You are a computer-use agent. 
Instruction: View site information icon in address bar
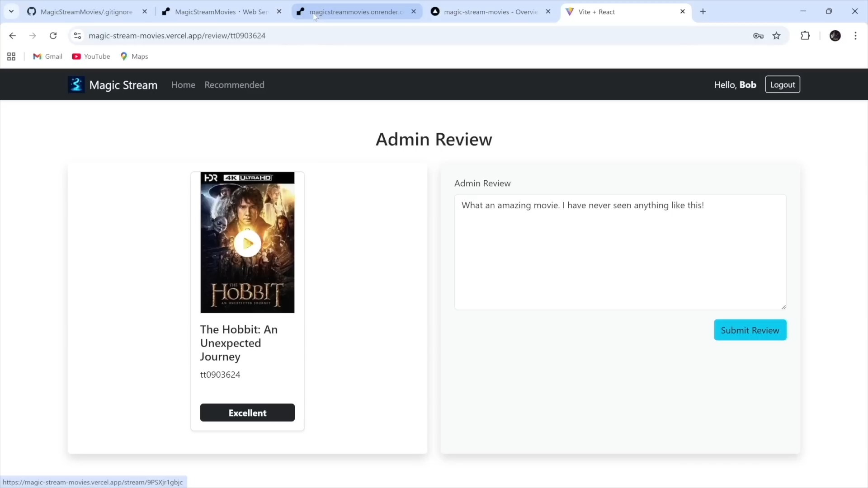coord(77,36)
